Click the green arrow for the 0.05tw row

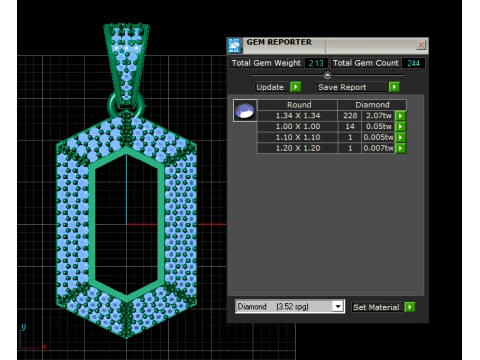click(x=400, y=126)
